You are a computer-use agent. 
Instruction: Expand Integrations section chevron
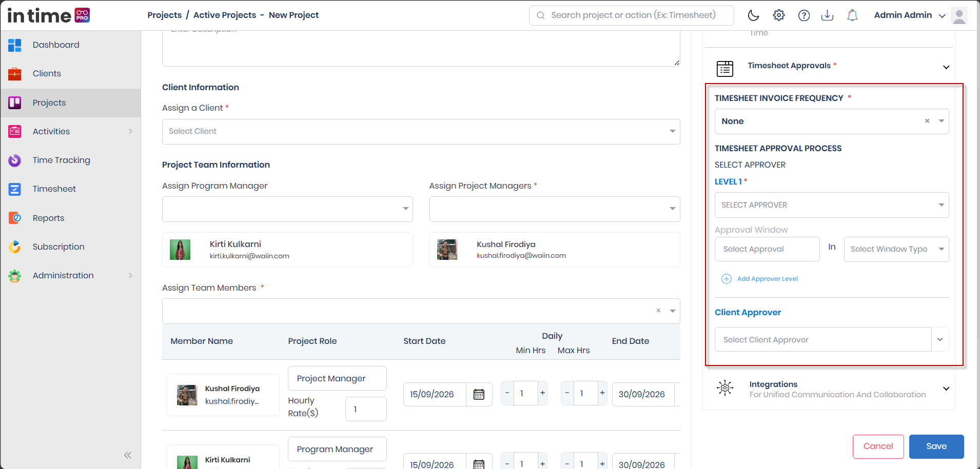[x=946, y=389]
